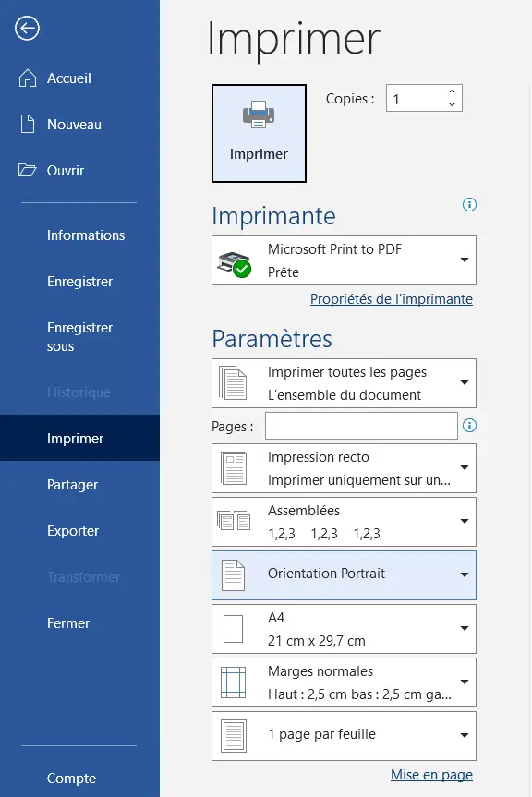Screen dimensions: 532x797
Task: Open Propriétés de l'imprimante link
Action: tap(392, 299)
